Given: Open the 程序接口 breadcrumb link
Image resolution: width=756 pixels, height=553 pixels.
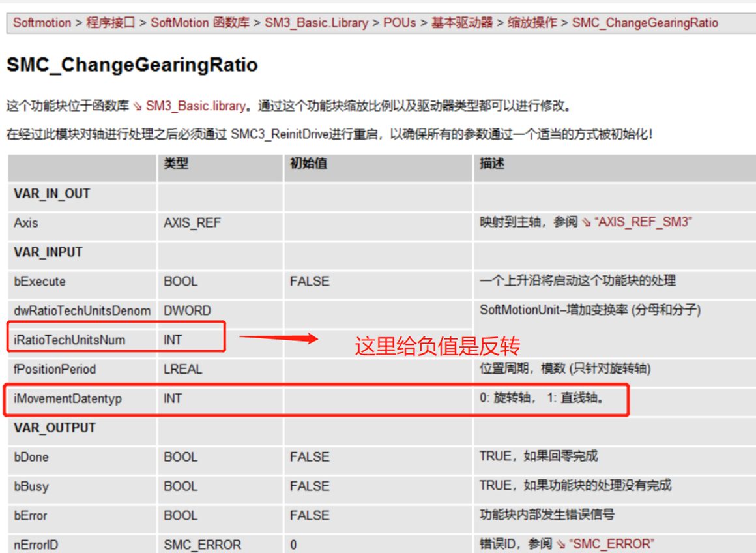Looking at the screenshot, I should [110, 23].
